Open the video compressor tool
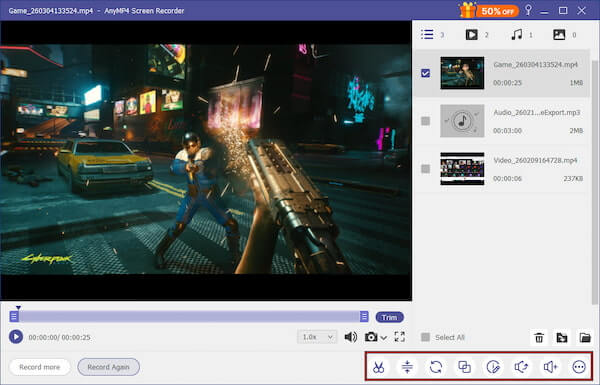Viewport: 600px width, 385px height. [x=407, y=367]
